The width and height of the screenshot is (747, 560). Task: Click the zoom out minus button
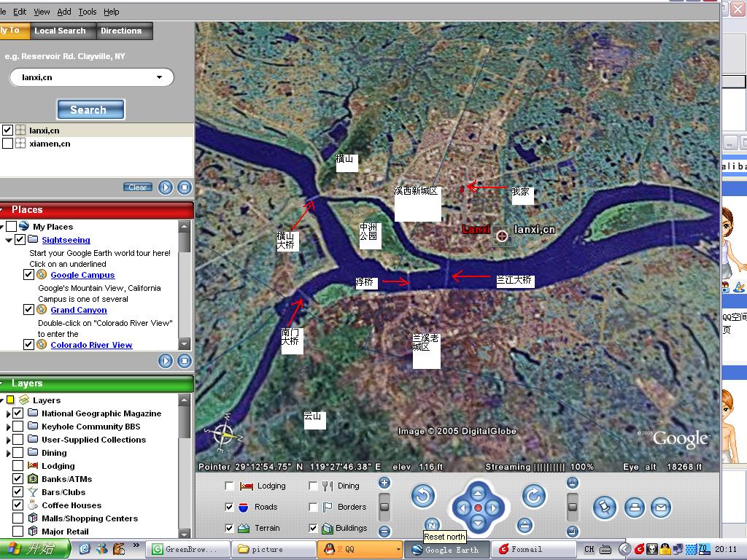(x=384, y=531)
